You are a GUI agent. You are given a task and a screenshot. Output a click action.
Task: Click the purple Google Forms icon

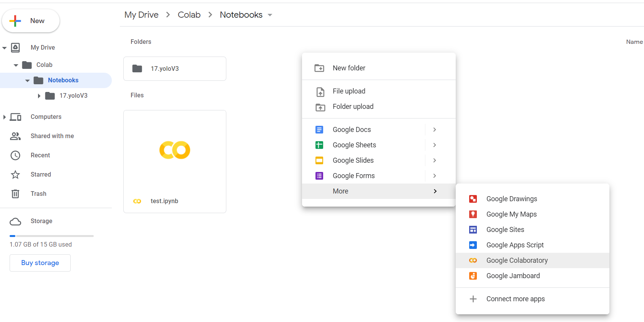319,176
